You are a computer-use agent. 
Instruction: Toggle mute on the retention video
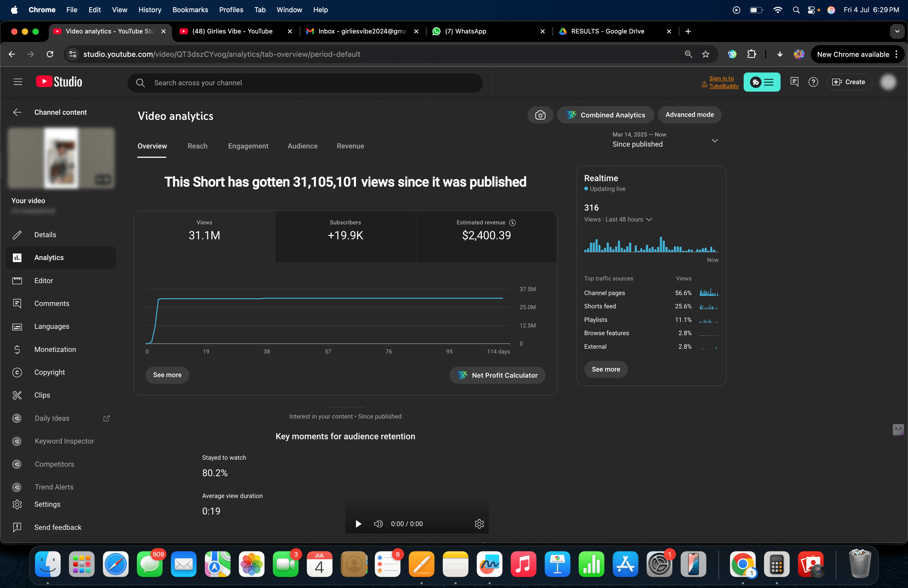point(378,523)
